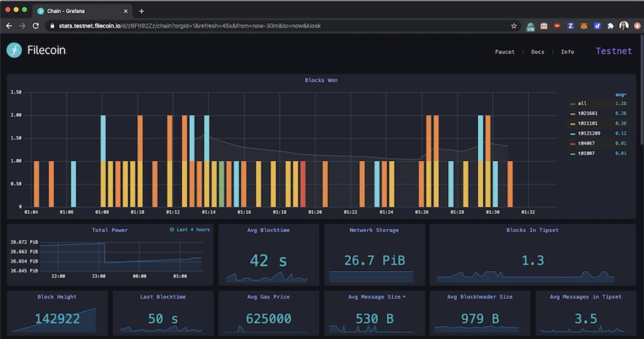
Task: Click the 1.28 avg value for all
Action: [621, 104]
